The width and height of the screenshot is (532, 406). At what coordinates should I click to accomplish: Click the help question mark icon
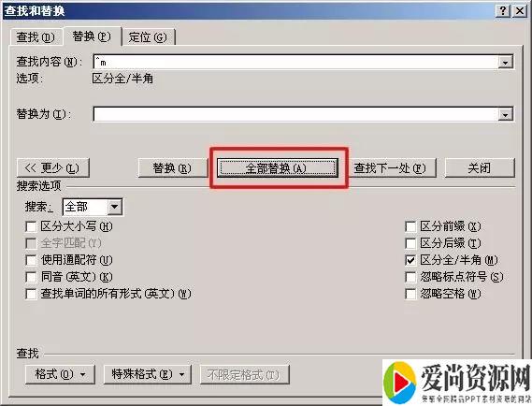[503, 11]
